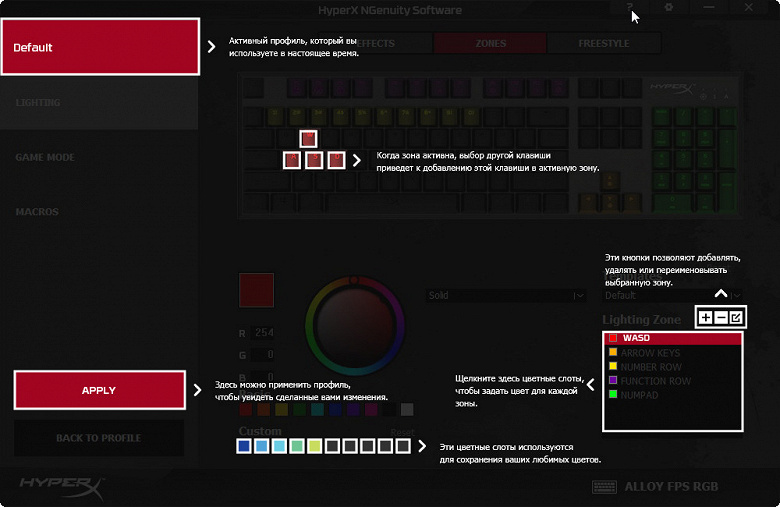Switch to the EFFECTS tab
This screenshot has height=507, width=780.
[376, 43]
